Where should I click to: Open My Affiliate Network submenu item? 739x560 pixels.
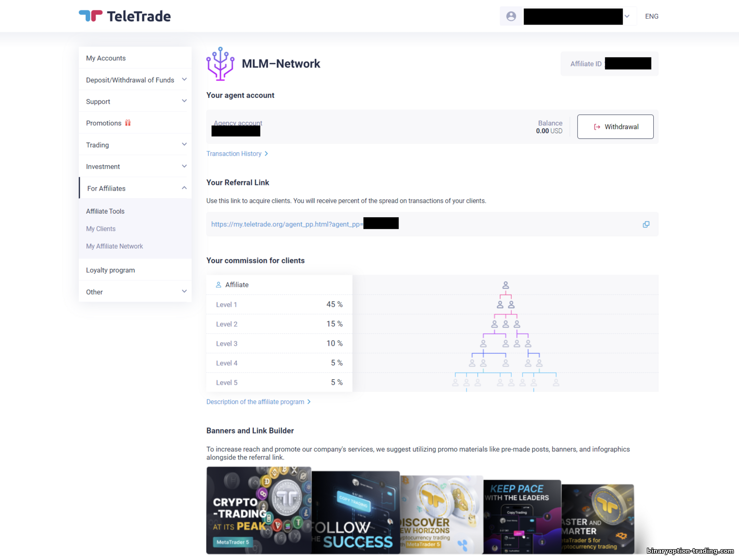114,246
